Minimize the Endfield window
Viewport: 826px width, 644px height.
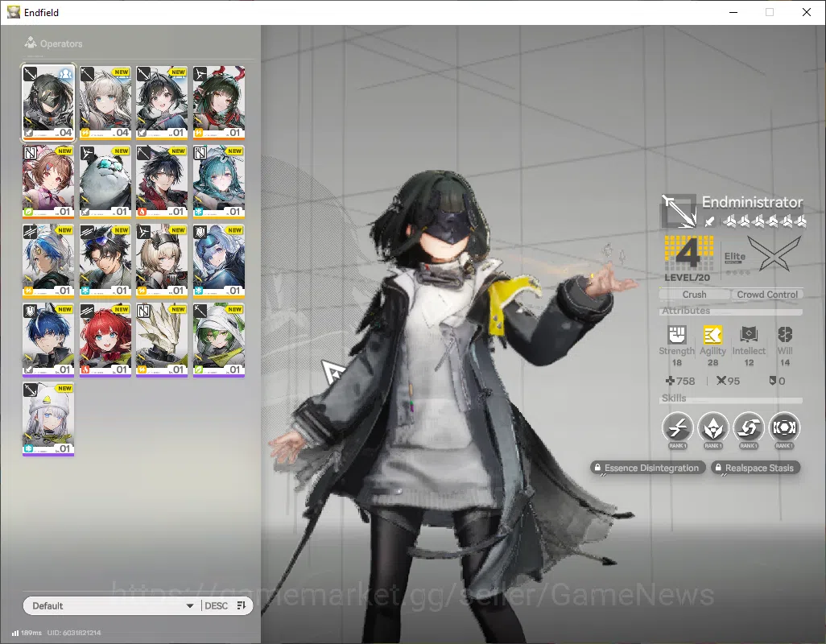pyautogui.click(x=733, y=12)
